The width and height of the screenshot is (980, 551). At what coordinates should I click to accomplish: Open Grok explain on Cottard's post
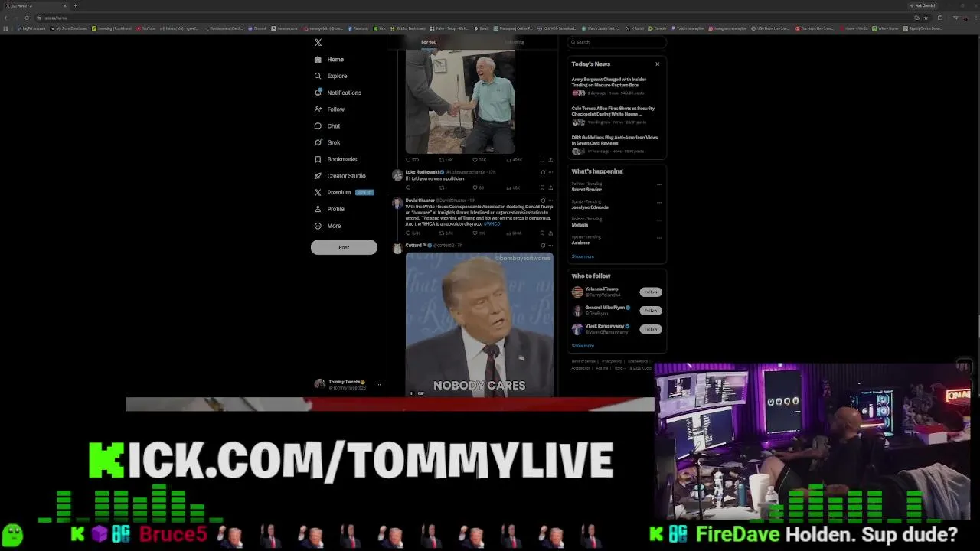click(x=543, y=246)
